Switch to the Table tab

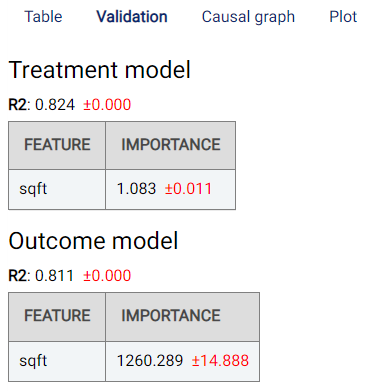click(x=43, y=17)
